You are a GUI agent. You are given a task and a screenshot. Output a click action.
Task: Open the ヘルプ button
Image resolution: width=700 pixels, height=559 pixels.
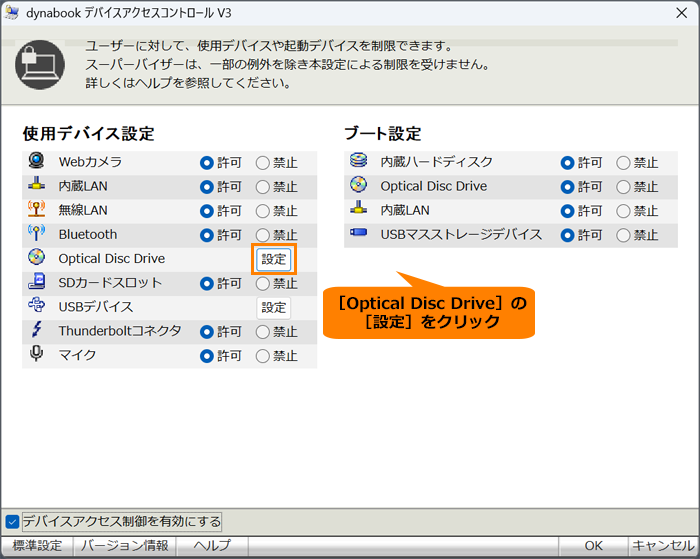pos(212,546)
